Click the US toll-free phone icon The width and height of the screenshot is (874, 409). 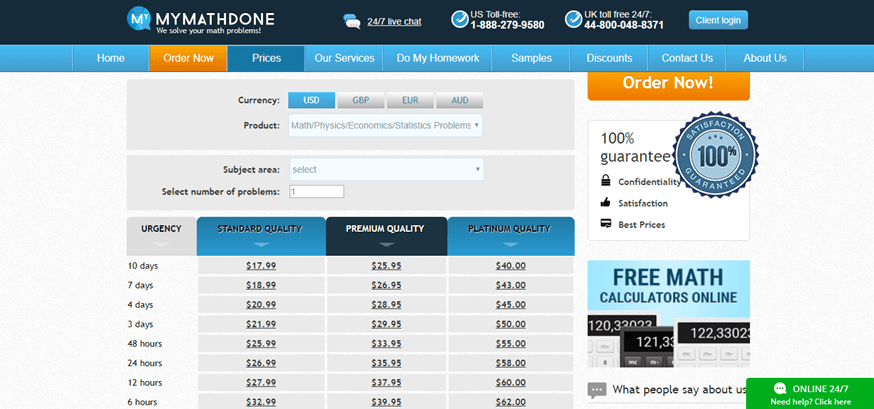460,19
